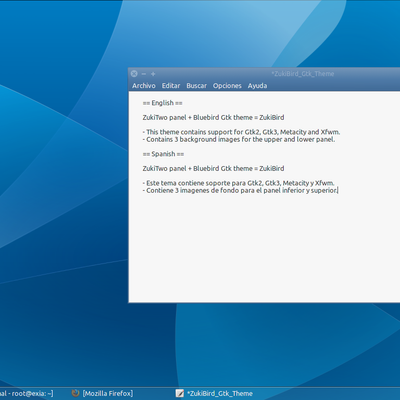The height and width of the screenshot is (400, 400).
Task: Click end of 'panel inferior y superior' line
Action: click(338, 190)
